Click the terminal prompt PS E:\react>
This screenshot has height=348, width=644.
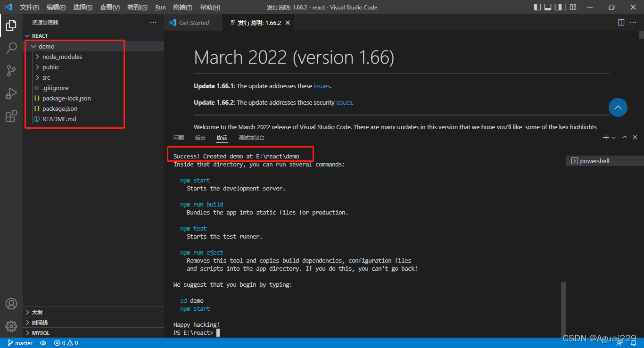pos(193,333)
